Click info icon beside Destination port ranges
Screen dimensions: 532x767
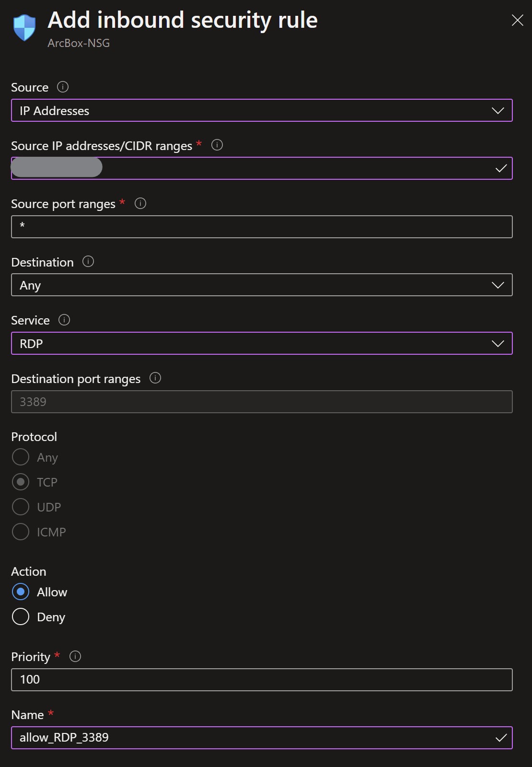[x=155, y=378]
